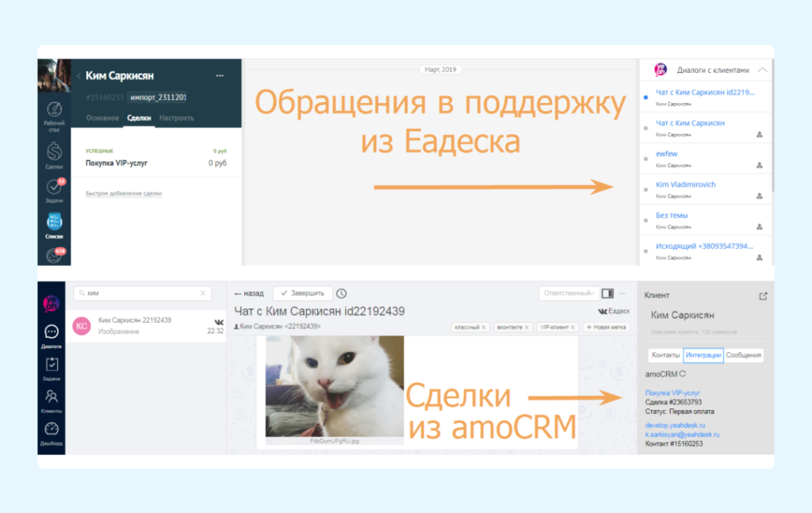Select the Контакты tab in client panel
The width and height of the screenshot is (812, 513).
[x=665, y=355]
